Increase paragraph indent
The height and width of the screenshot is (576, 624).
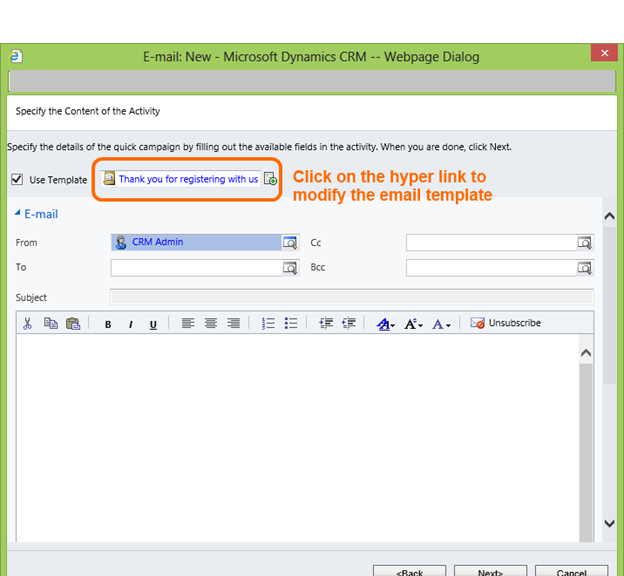(x=349, y=324)
